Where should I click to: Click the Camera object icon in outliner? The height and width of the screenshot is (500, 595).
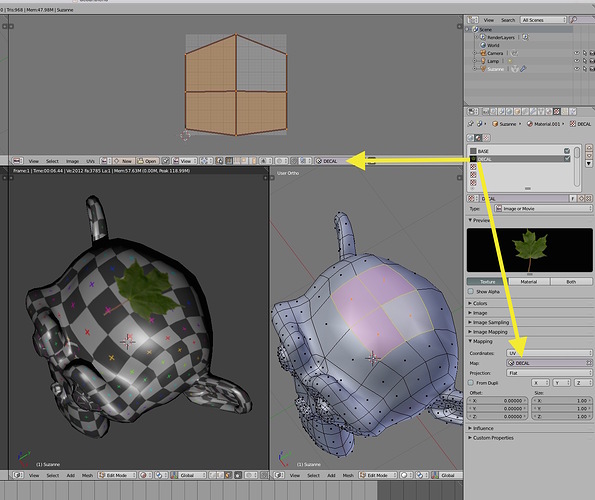tap(483, 53)
